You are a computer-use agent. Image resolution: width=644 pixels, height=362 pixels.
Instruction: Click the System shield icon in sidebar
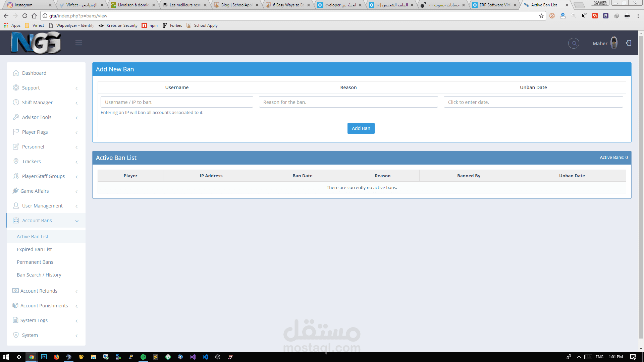[x=16, y=335]
